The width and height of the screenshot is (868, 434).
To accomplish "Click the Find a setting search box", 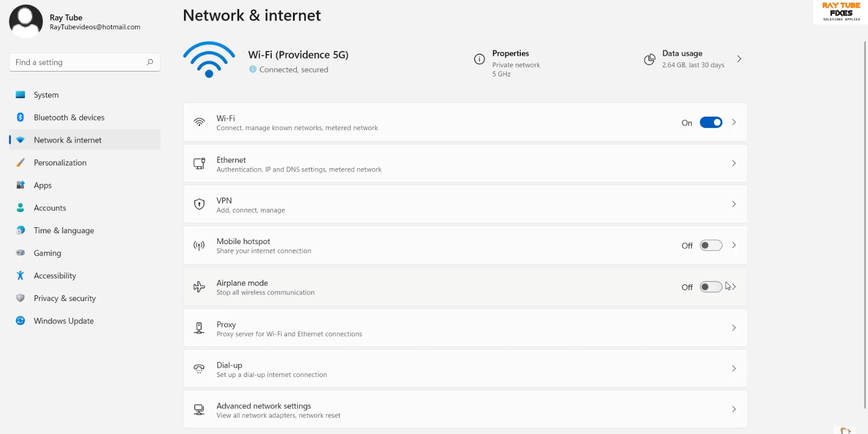I will [x=79, y=62].
